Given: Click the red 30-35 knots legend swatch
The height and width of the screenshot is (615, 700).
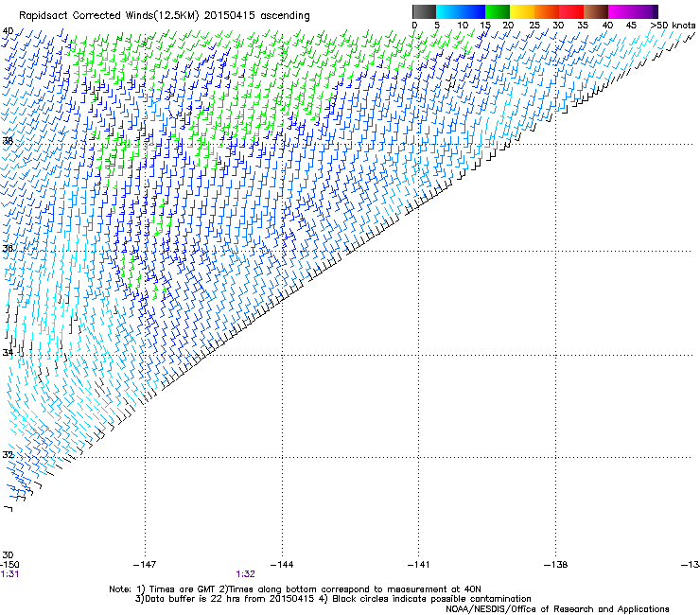Looking at the screenshot, I should pos(571,11).
